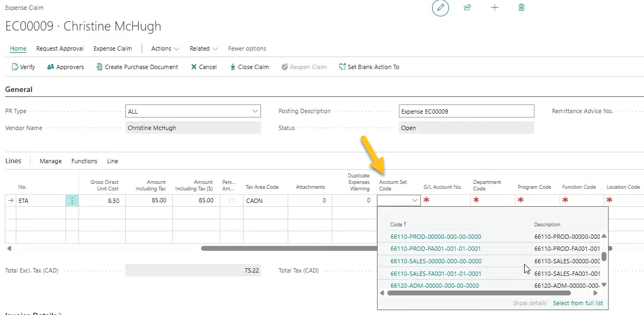Open the Approvers action
Image resolution: width=644 pixels, height=315 pixels.
pos(65,66)
